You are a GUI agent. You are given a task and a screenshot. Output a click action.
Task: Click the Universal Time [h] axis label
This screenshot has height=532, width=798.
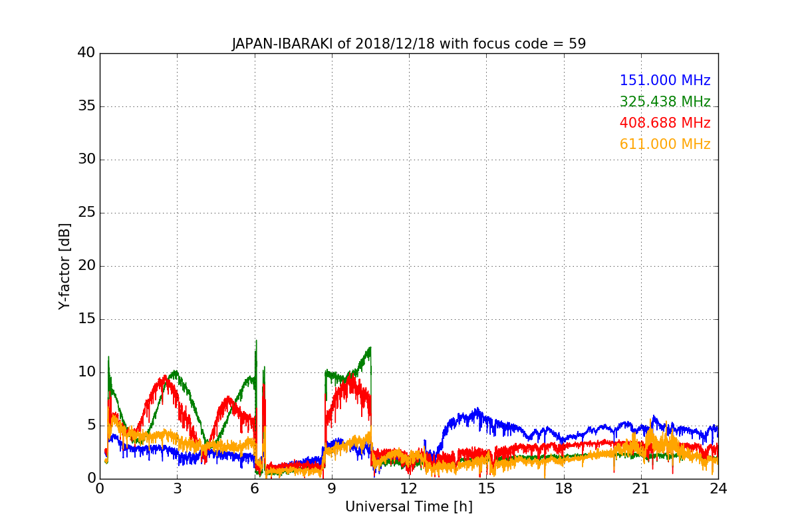click(x=408, y=507)
